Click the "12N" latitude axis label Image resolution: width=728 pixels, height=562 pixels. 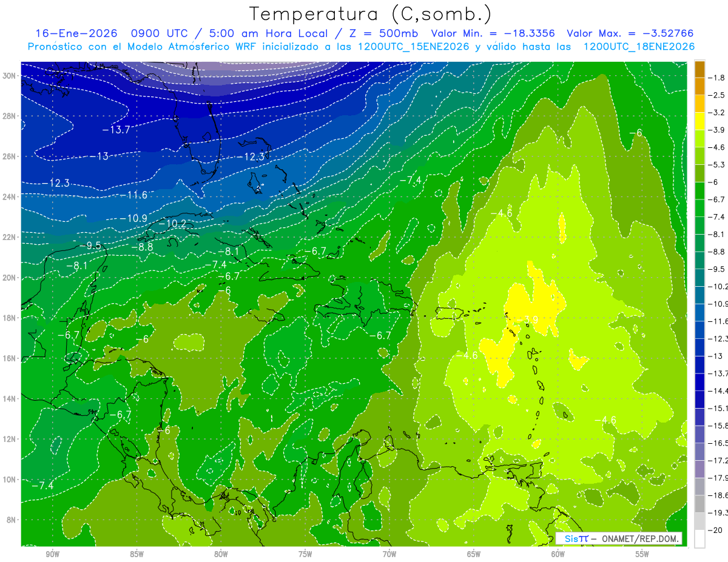coord(9,439)
